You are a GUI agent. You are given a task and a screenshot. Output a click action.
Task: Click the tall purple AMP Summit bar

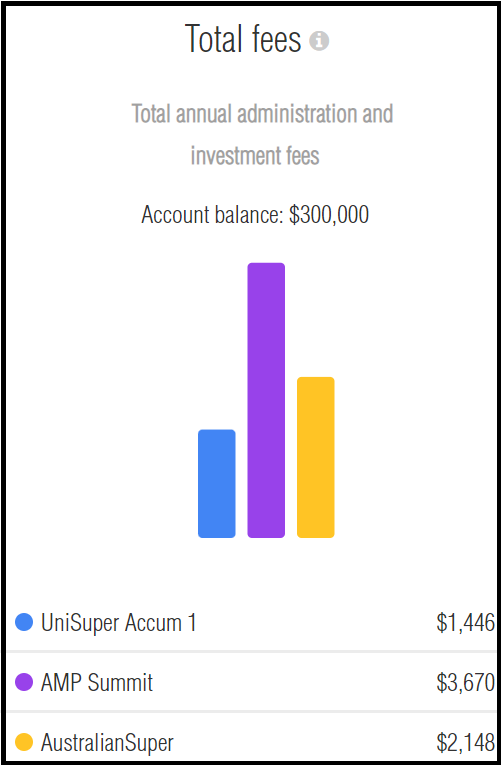pyautogui.click(x=266, y=400)
